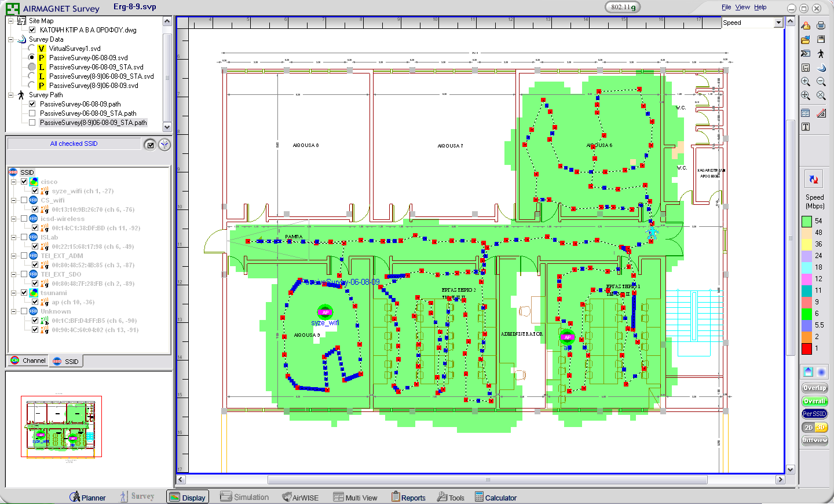Click the ruler measurement icon
Viewport: 834px width, 504px height.
click(x=821, y=113)
